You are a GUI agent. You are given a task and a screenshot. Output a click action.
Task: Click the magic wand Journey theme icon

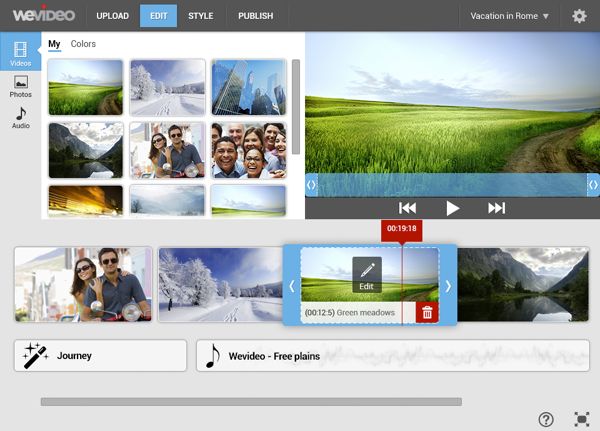click(35, 356)
